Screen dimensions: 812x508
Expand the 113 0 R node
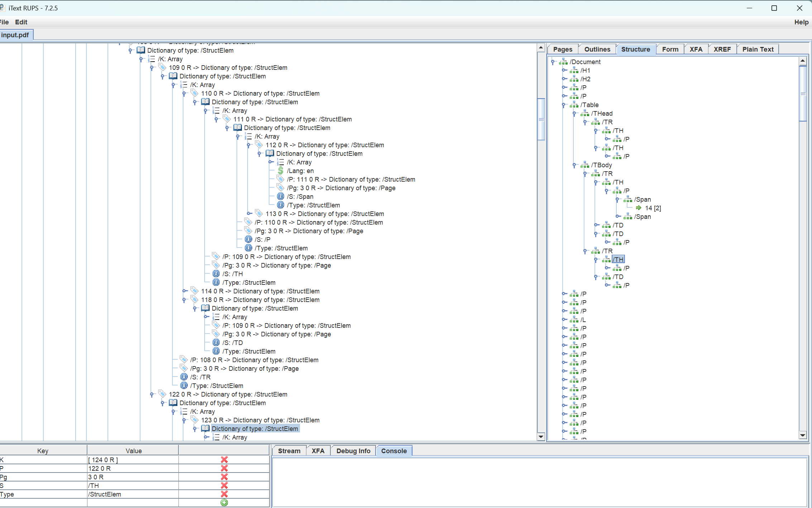point(249,214)
